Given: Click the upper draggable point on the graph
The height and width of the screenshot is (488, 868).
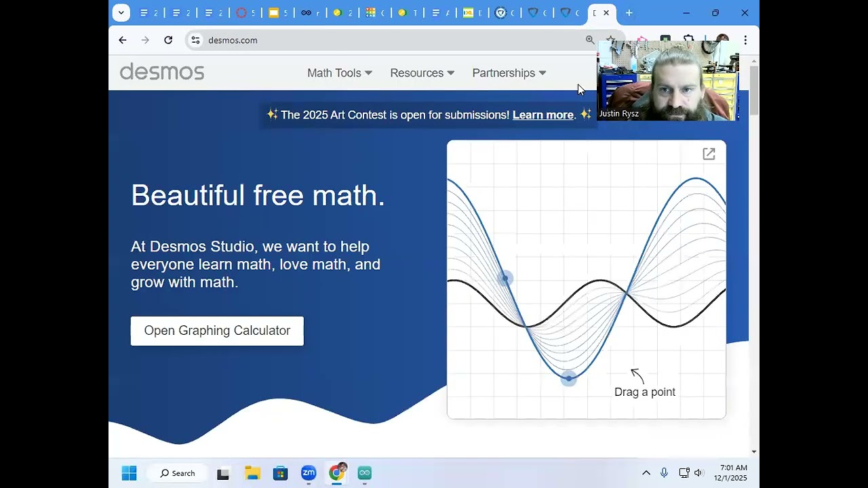Looking at the screenshot, I should pos(505,278).
